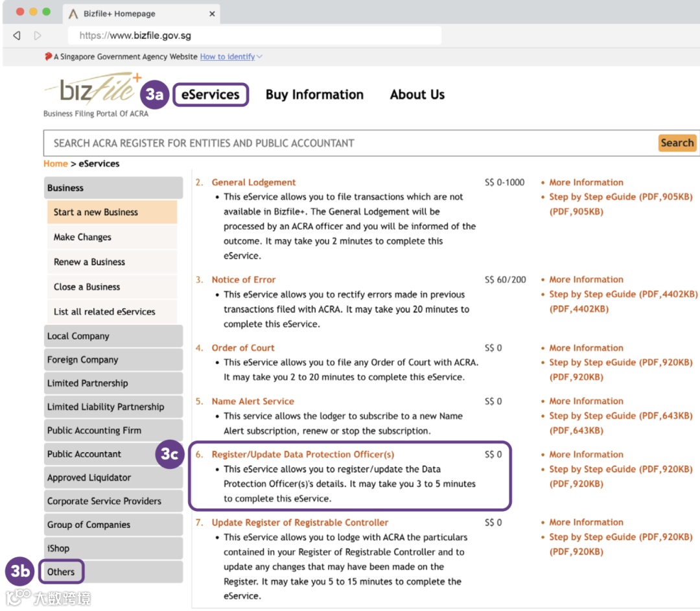The image size is (700, 611).
Task: Click the Business Filing Portal Of ACRA tagline
Action: pos(95,114)
